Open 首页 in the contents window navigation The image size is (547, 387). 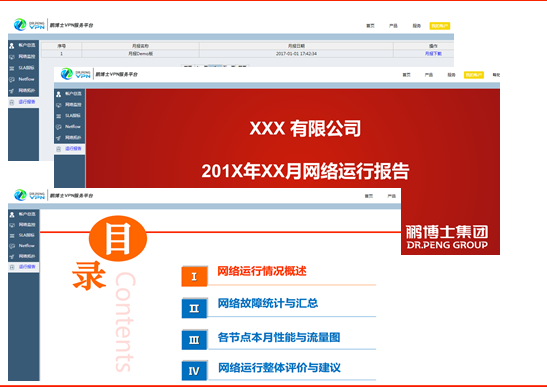point(369,196)
